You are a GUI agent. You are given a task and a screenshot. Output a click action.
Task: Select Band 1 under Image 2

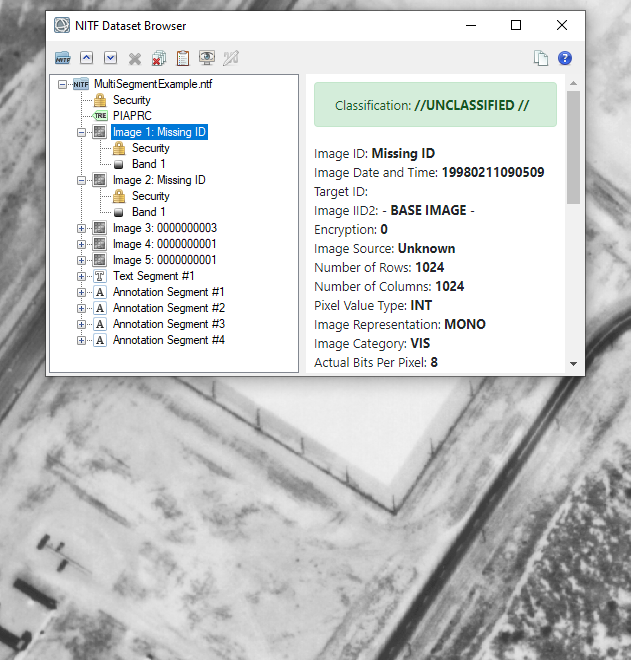(x=148, y=212)
